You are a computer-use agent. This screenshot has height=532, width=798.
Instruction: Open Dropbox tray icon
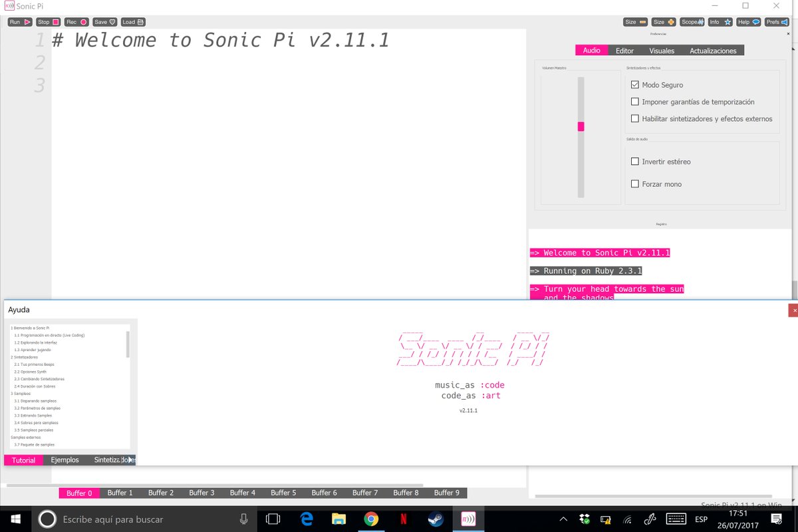point(584,519)
